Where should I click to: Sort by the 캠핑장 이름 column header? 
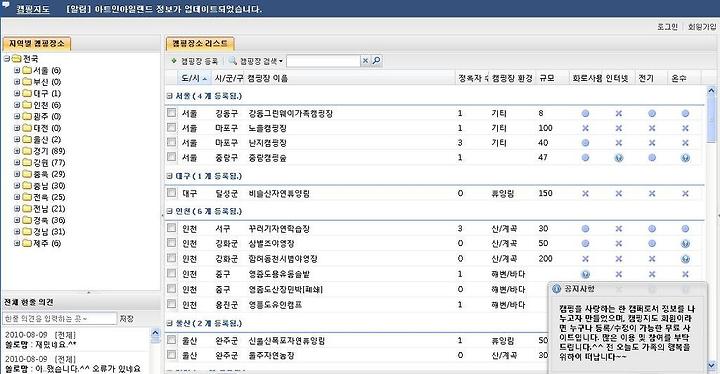tap(350, 79)
